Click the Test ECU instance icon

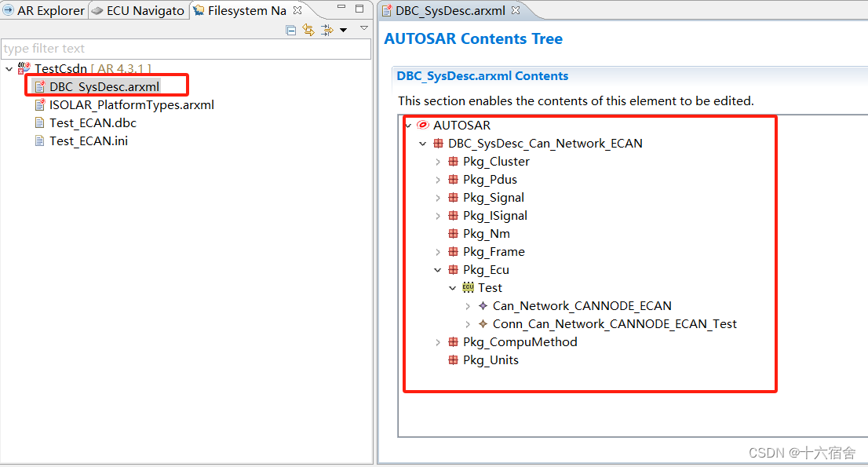[469, 287]
